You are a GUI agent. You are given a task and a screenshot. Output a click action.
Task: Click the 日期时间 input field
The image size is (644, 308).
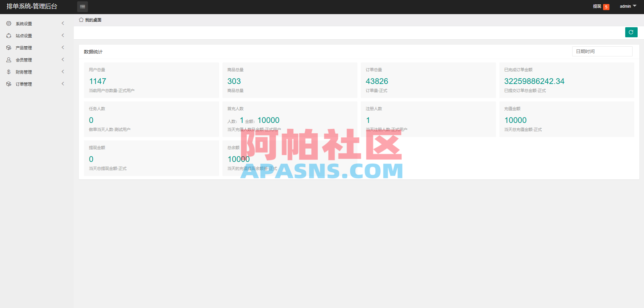coord(602,51)
